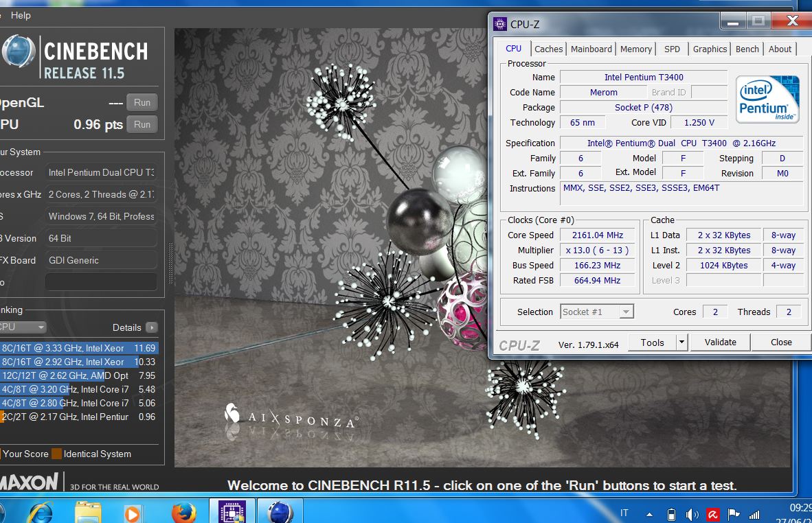Open the SPD tab in CPU-Z

pyautogui.click(x=672, y=49)
